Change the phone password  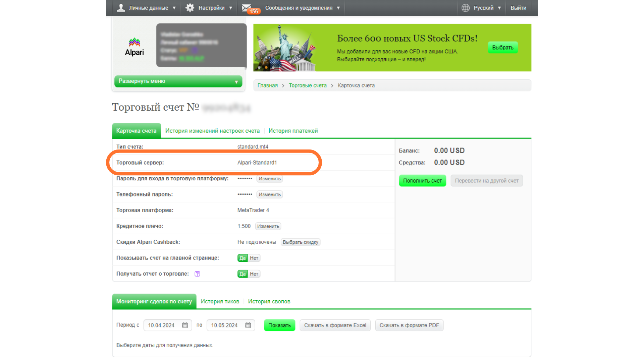click(269, 194)
